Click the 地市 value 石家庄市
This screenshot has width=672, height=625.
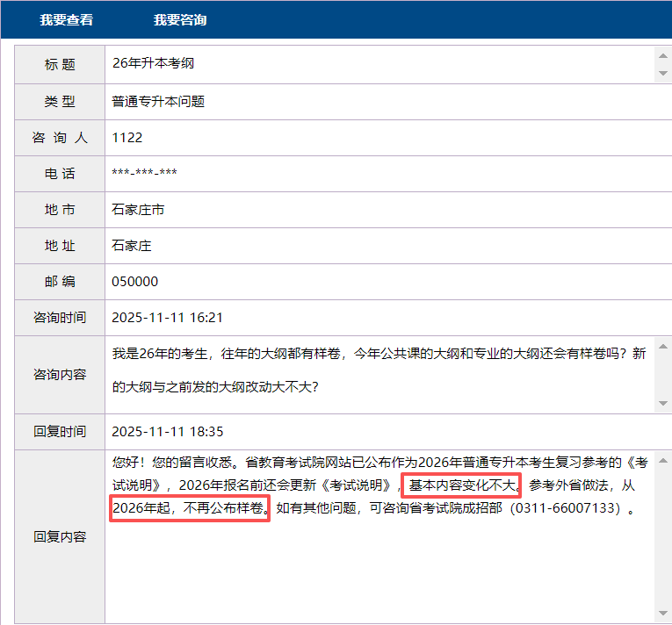pyautogui.click(x=138, y=210)
